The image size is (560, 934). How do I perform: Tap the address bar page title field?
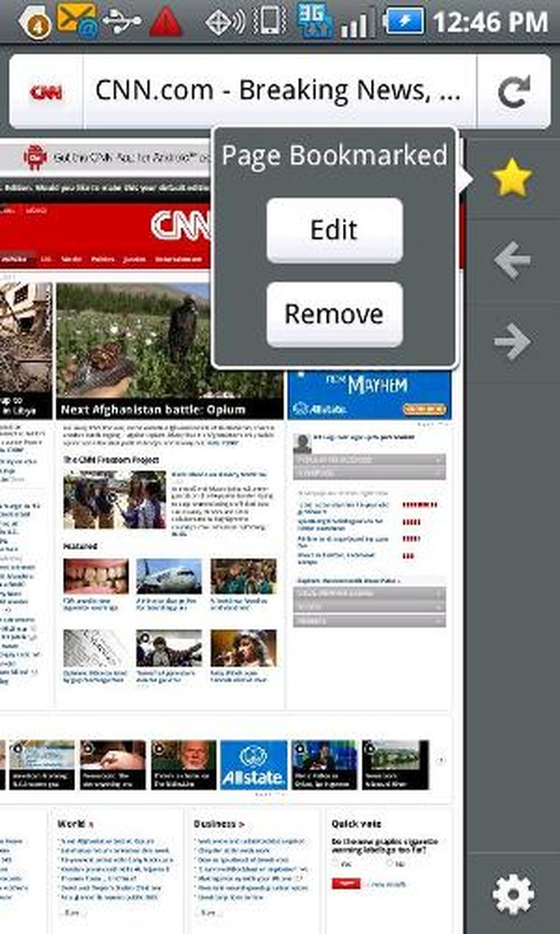coord(279,91)
